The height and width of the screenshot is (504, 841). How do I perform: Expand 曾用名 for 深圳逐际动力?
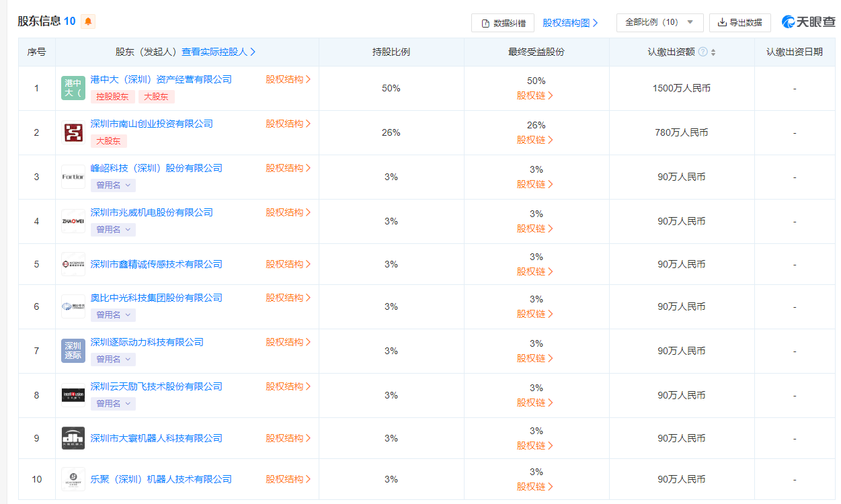113,360
